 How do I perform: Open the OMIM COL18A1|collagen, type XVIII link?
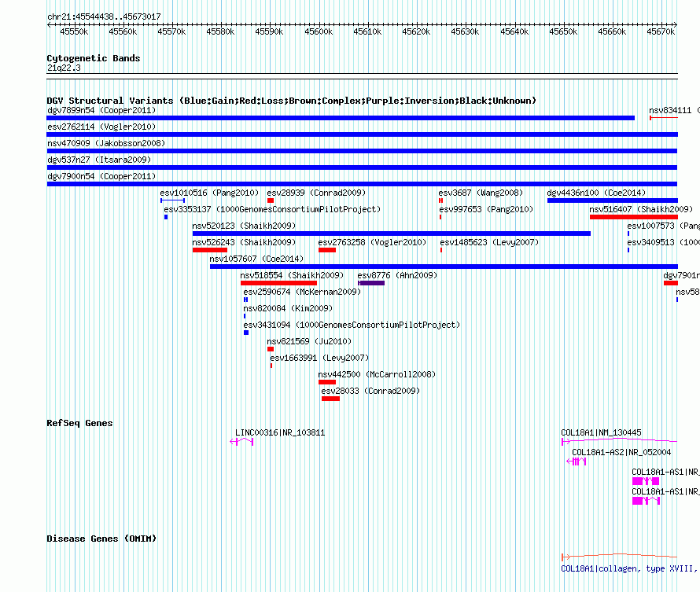click(628, 568)
